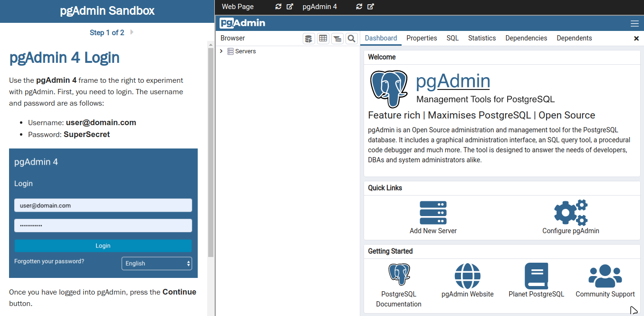Screen dimensions: 644x316
Task: Open the pgAdmin hamburger menu
Action: [634, 23]
